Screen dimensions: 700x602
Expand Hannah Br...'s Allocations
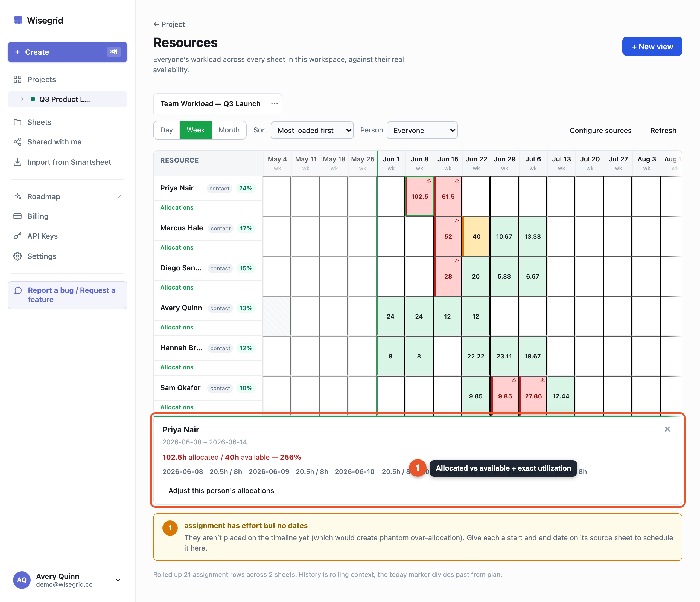[x=177, y=367]
